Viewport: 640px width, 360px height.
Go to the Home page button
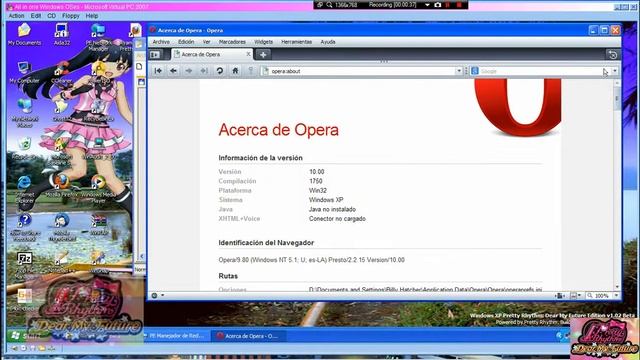click(x=235, y=71)
